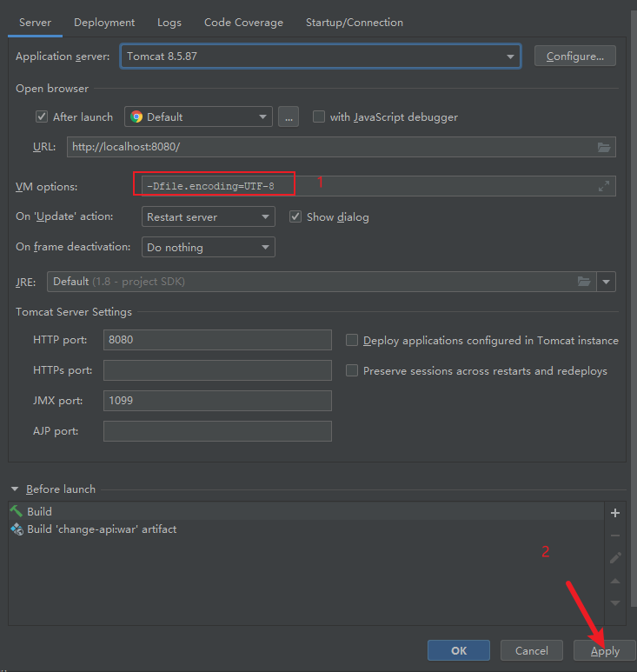Switch to the Deployment tab
Screen dimensions: 637x672
tap(104, 23)
